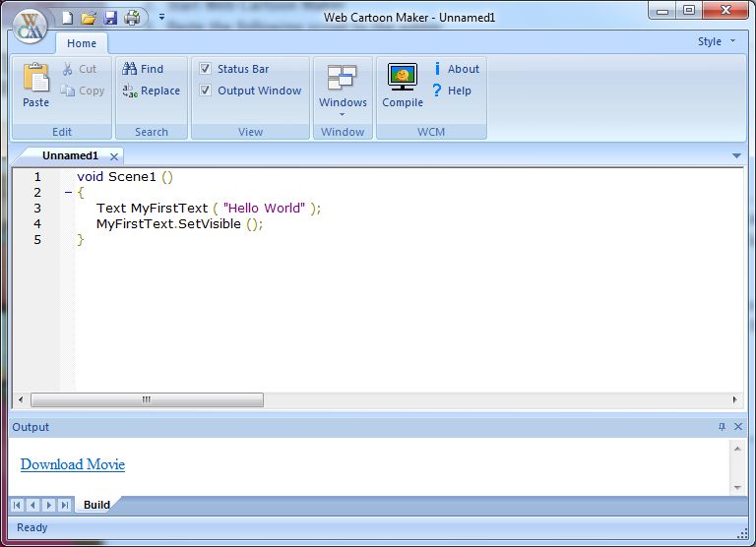Minimize the Web Cartoon Maker window

(662, 11)
